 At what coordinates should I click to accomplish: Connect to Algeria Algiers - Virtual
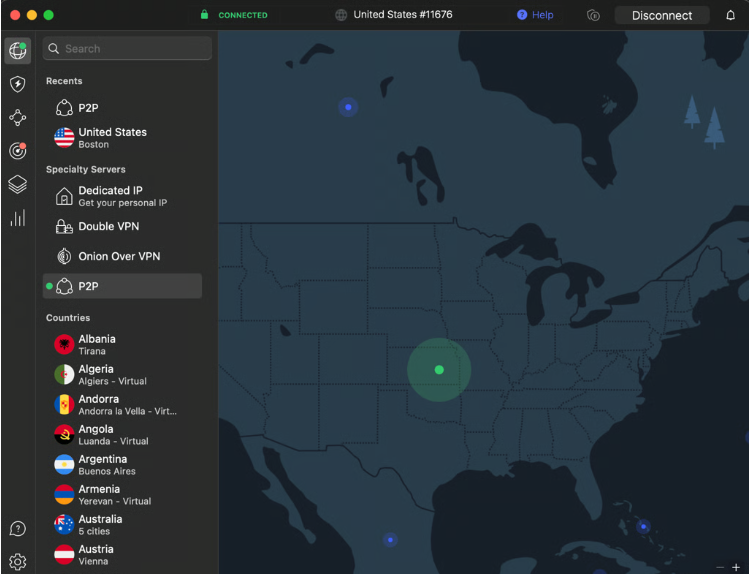(x=122, y=375)
